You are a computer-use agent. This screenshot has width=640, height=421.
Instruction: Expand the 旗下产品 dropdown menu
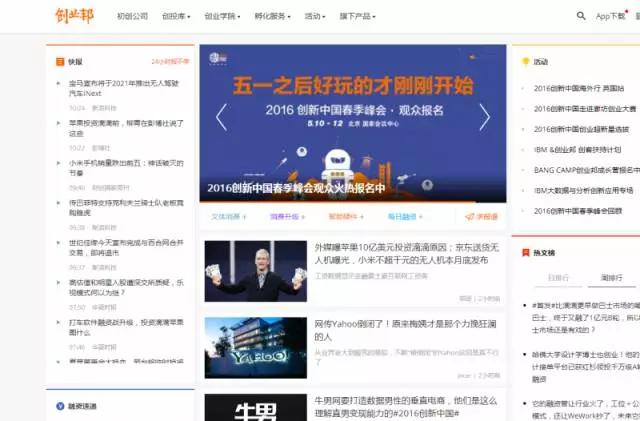tap(358, 16)
